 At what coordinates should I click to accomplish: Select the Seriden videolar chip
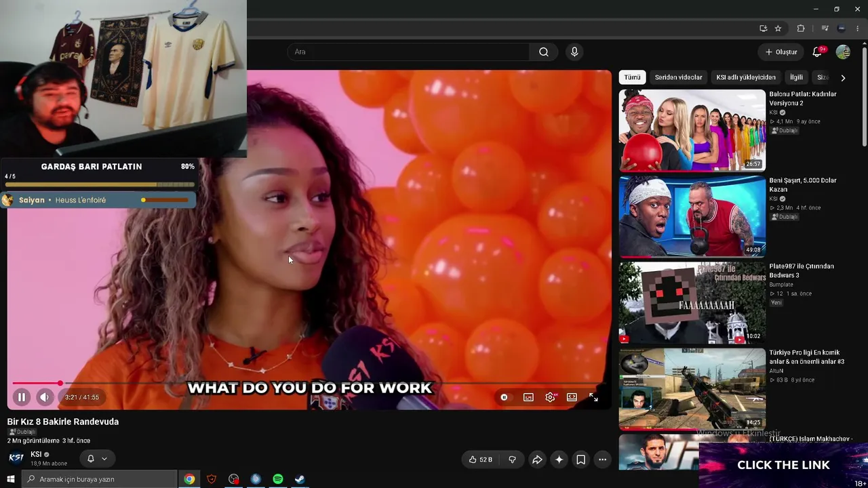[678, 77]
